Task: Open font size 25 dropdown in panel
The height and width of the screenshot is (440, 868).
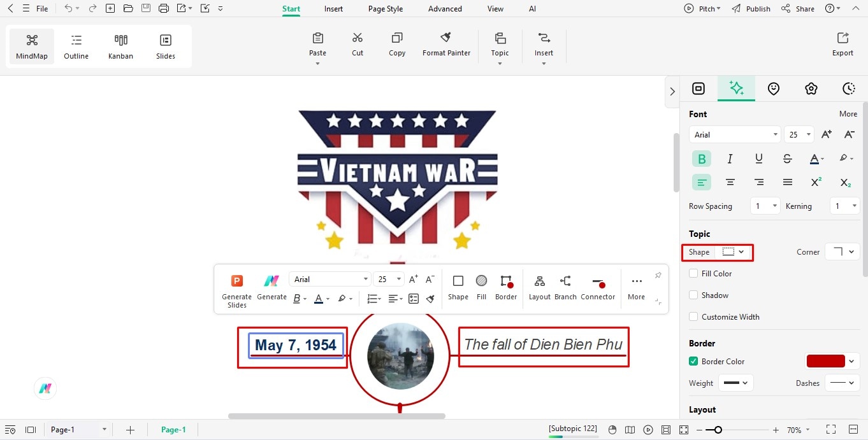Action: pyautogui.click(x=799, y=134)
